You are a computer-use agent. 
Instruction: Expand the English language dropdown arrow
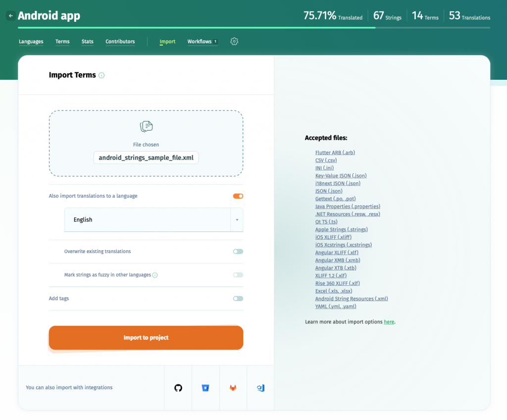[237, 220]
